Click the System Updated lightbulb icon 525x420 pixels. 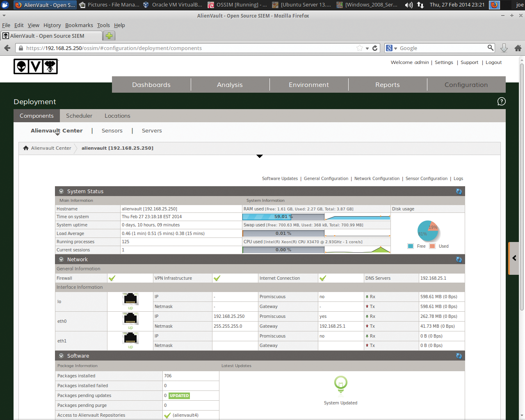(340, 384)
